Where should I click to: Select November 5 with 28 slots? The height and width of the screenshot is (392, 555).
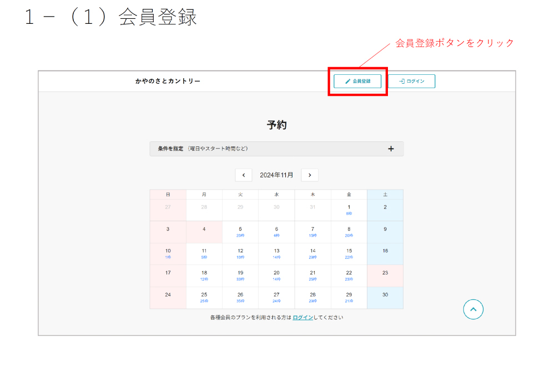click(x=240, y=231)
